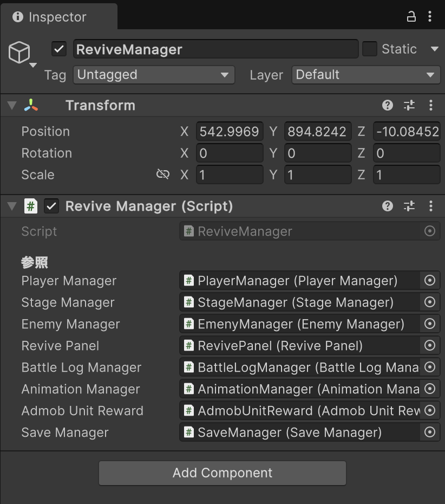Open the Layer dropdown showing Default

[365, 75]
